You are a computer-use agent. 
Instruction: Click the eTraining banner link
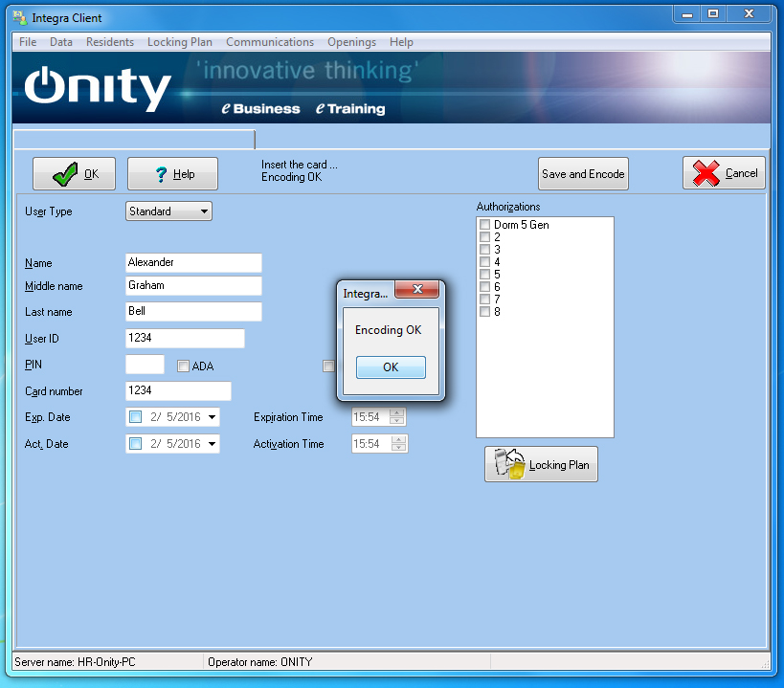[350, 109]
